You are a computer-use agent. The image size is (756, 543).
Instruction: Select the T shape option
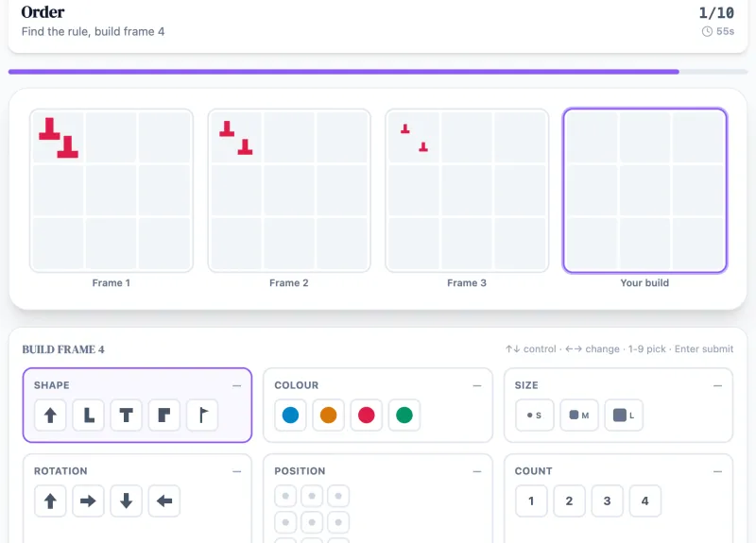[127, 415]
